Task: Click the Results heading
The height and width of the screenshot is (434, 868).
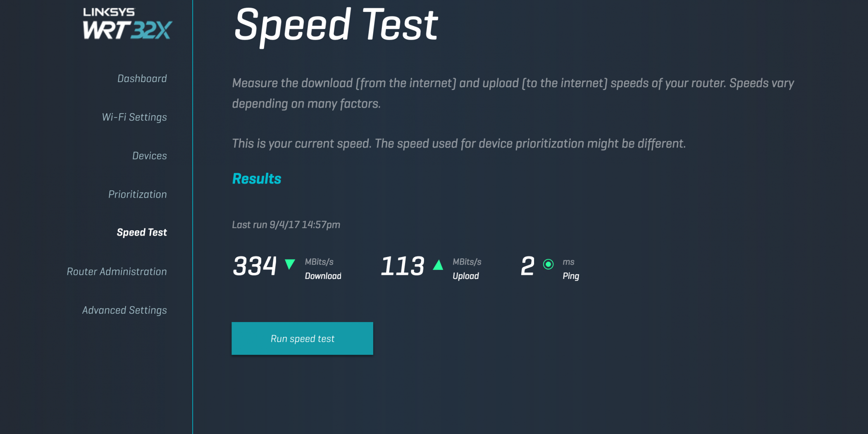Action: pyautogui.click(x=256, y=179)
